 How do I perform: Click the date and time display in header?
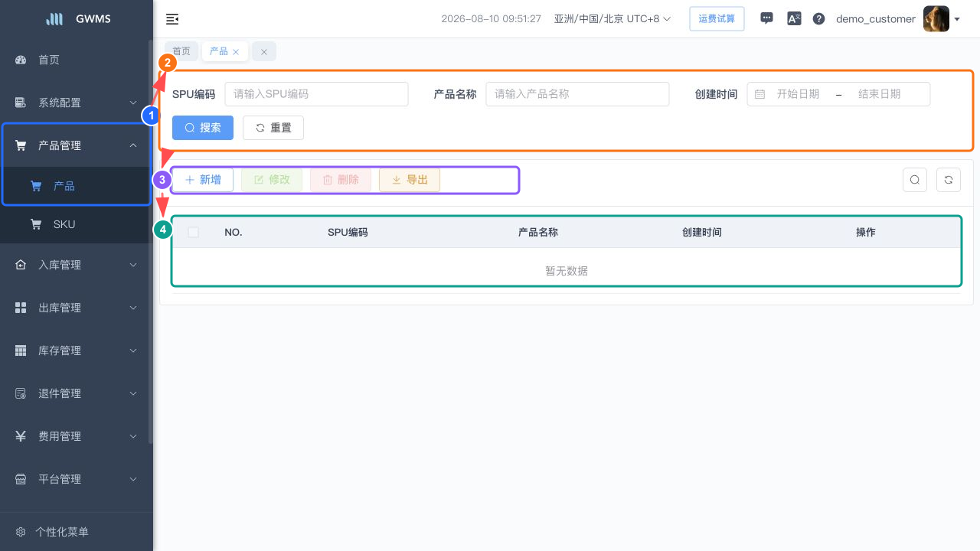click(x=492, y=18)
